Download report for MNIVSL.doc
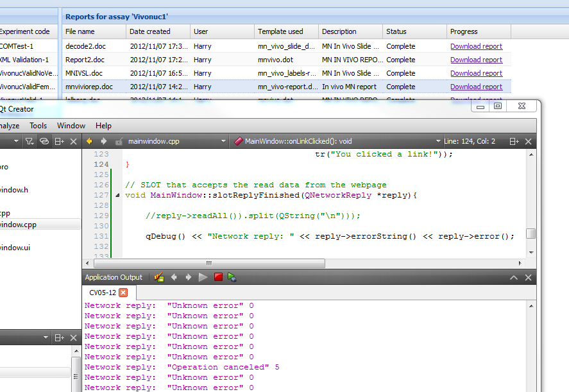 pos(476,72)
